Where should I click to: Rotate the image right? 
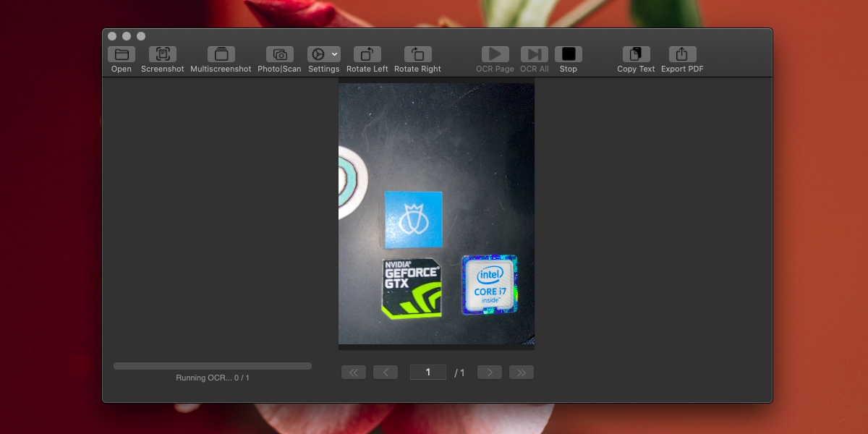pyautogui.click(x=418, y=54)
